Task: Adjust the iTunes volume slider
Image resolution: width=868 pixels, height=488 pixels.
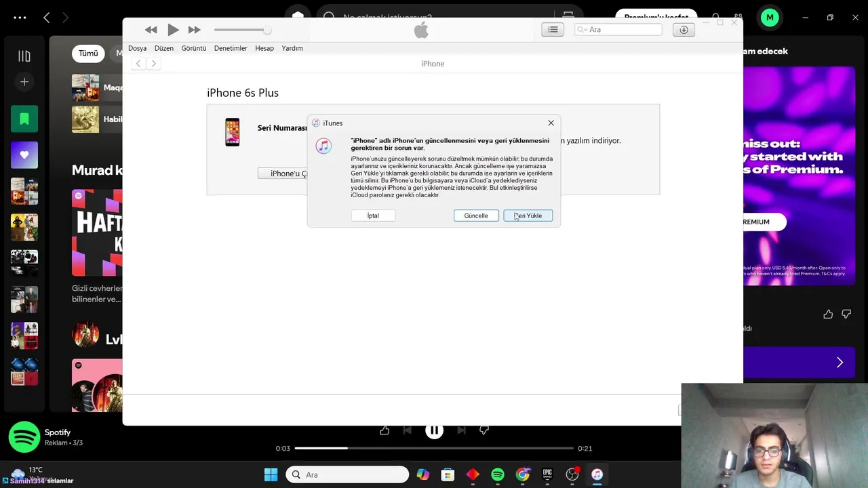Action: coord(243,30)
